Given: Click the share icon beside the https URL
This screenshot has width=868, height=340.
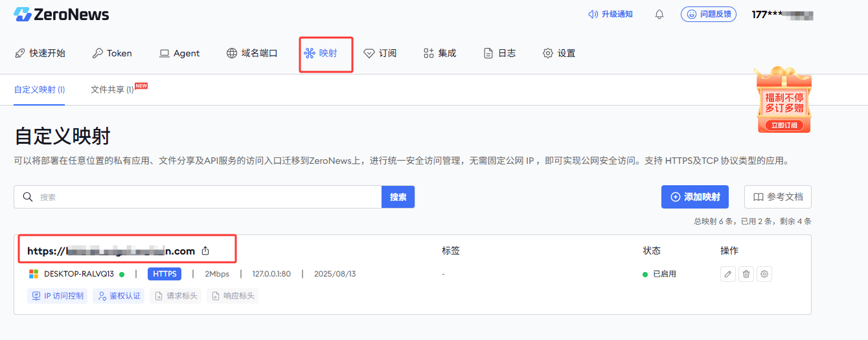Looking at the screenshot, I should click(205, 251).
